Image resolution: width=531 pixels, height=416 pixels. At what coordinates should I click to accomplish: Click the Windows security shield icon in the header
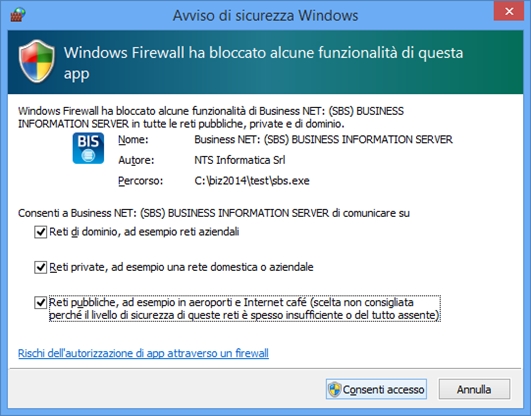tap(37, 61)
